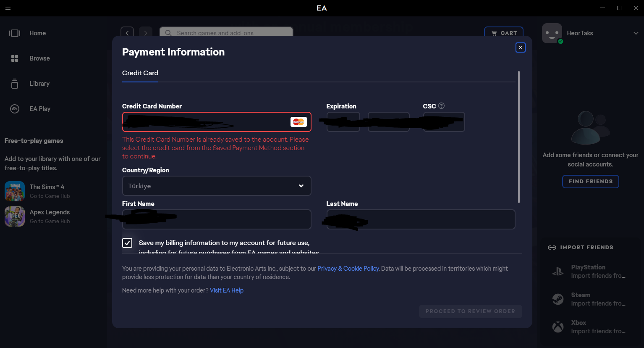This screenshot has height=348, width=644.
Task: Maximize the EA app window
Action: tap(619, 8)
